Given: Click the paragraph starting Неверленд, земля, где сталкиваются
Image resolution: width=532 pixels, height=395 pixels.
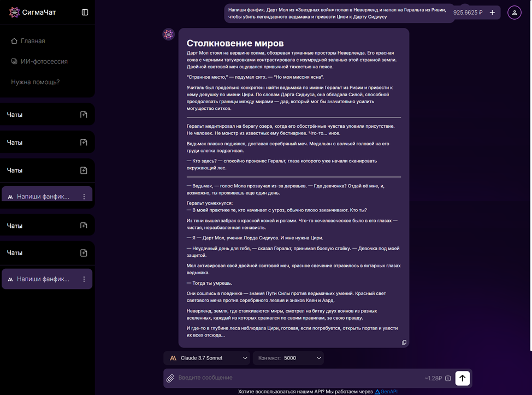Looking at the screenshot, I should (x=282, y=314).
